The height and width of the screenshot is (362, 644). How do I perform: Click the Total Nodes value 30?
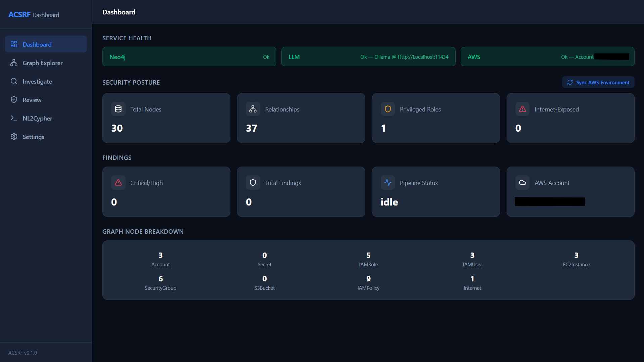tap(117, 128)
